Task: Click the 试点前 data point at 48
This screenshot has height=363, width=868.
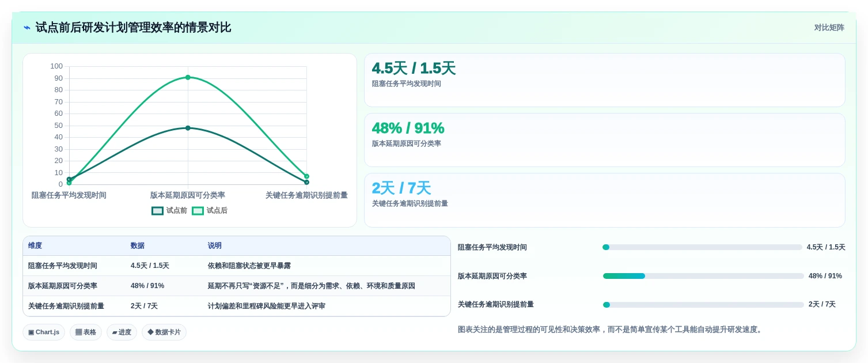Action: tap(188, 128)
